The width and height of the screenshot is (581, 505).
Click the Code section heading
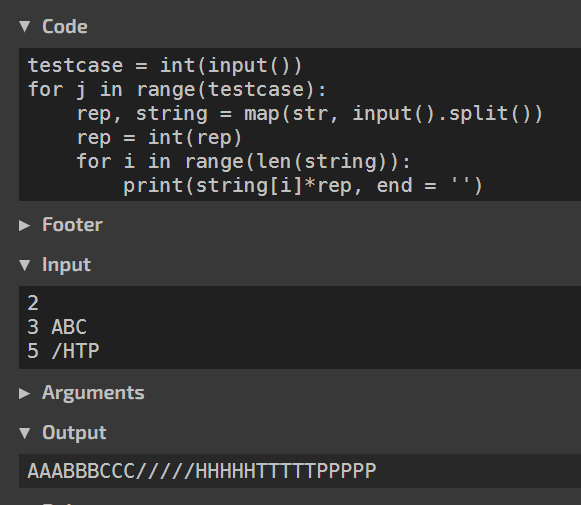(65, 27)
